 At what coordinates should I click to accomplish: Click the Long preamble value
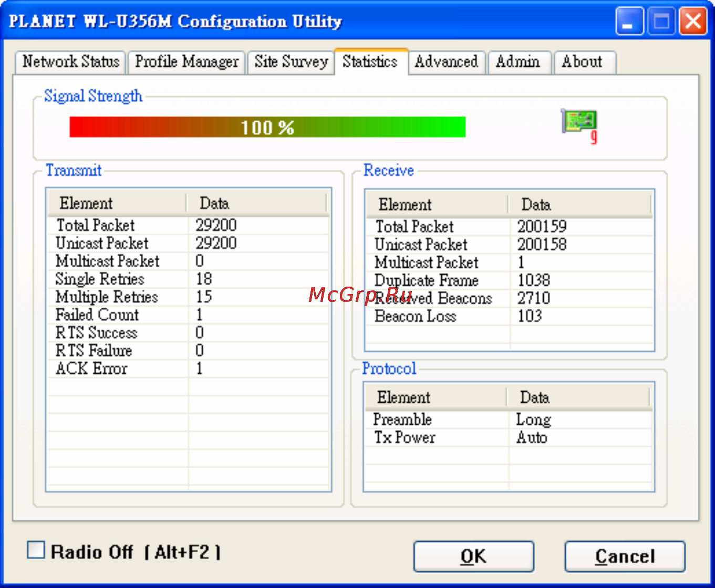pos(533,420)
